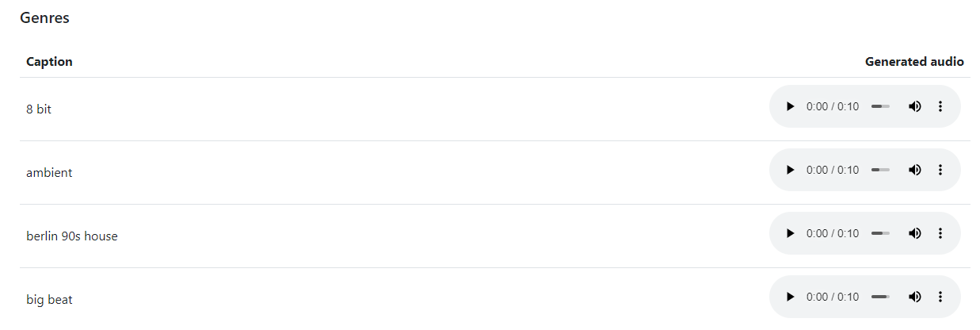
Task: Click the big beat audio seek bar
Action: click(880, 297)
